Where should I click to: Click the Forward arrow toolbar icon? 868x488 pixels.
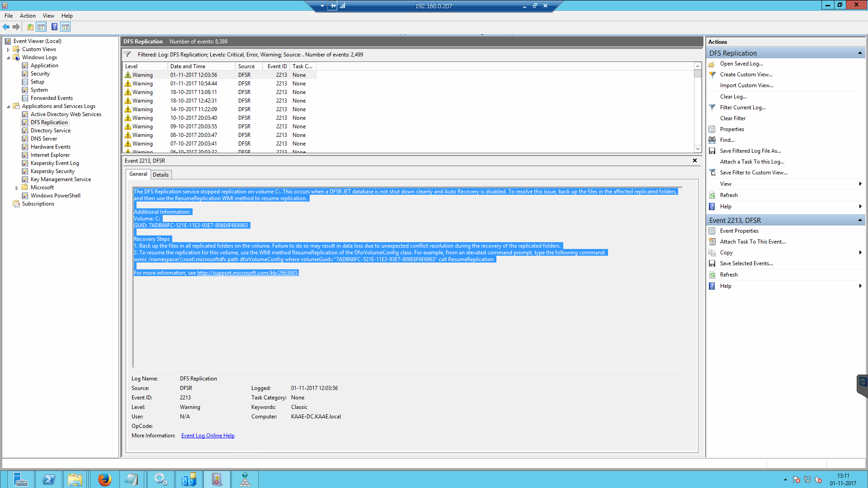point(16,27)
